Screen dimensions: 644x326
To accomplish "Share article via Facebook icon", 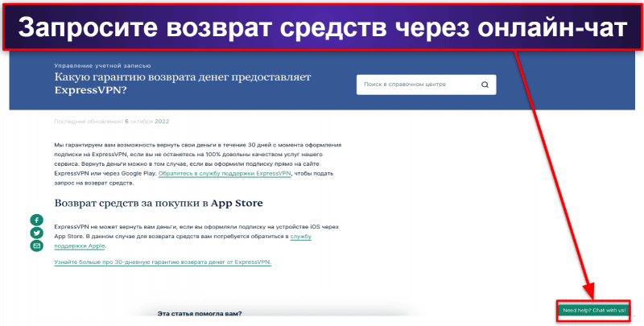I will coord(36,220).
